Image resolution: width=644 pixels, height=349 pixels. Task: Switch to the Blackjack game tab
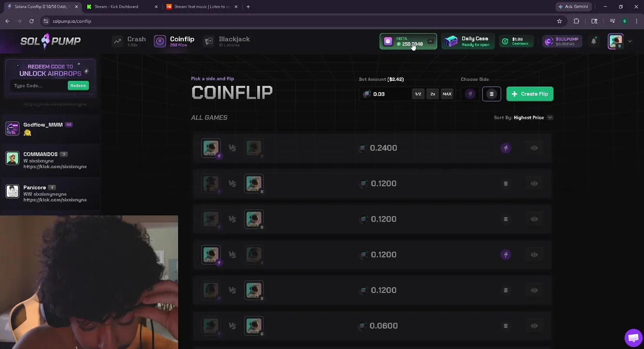[x=227, y=42]
